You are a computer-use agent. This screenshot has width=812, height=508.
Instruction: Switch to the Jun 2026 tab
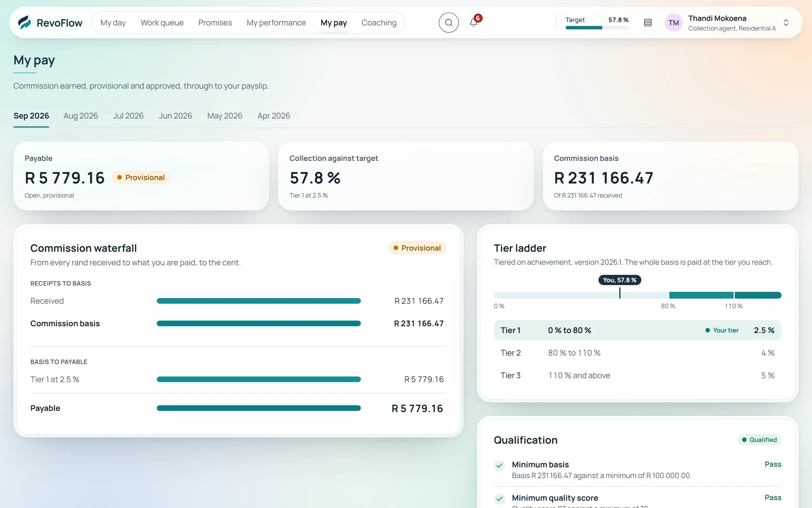click(175, 116)
